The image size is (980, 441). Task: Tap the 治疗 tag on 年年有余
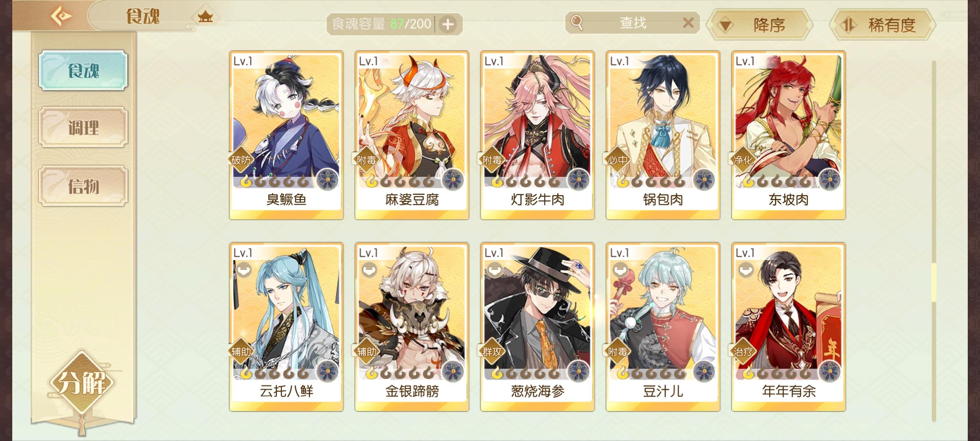743,352
